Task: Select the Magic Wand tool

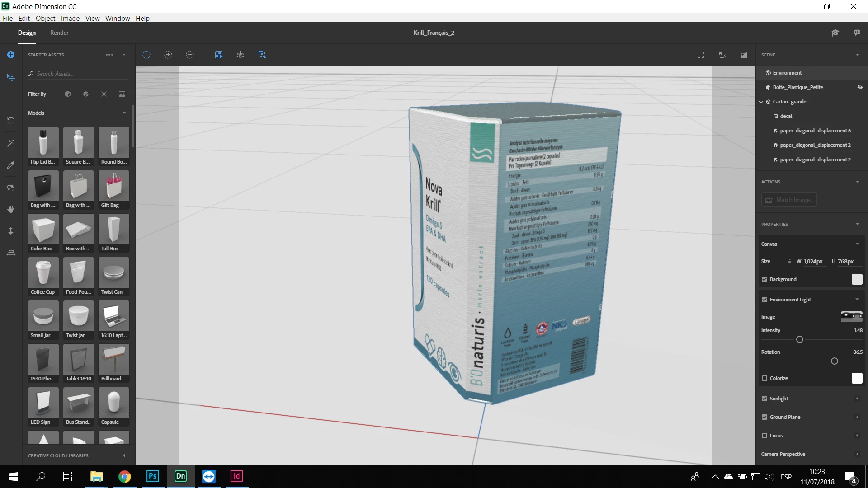Action: coord(11,143)
